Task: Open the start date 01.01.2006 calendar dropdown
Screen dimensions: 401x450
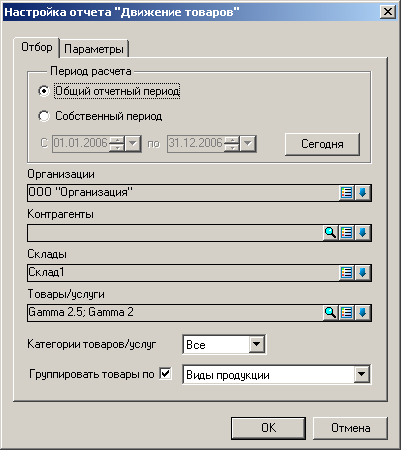Action: point(133,144)
